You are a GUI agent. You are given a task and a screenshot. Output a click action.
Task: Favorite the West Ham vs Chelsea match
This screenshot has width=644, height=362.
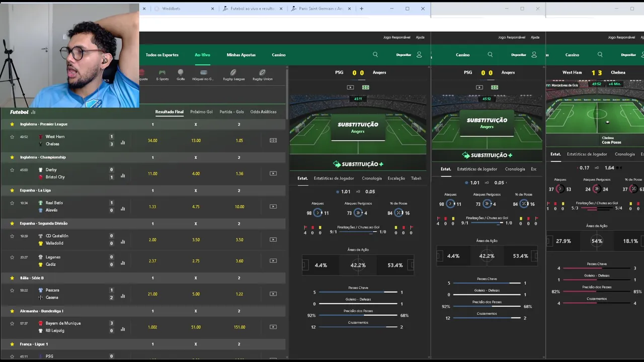12,136
